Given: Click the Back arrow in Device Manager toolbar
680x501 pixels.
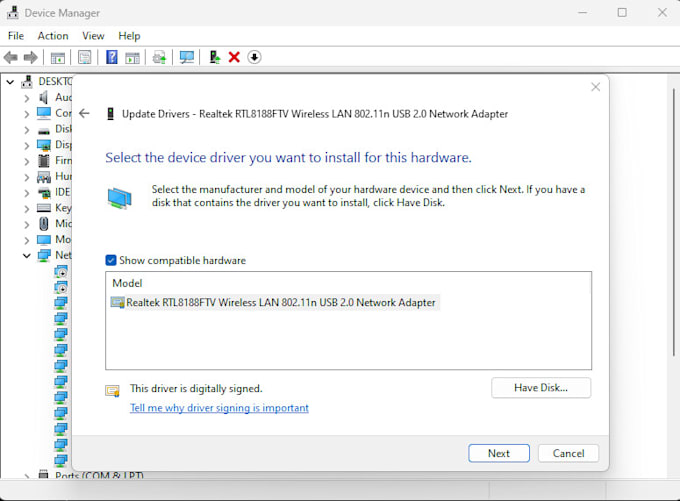Looking at the screenshot, I should coord(10,57).
